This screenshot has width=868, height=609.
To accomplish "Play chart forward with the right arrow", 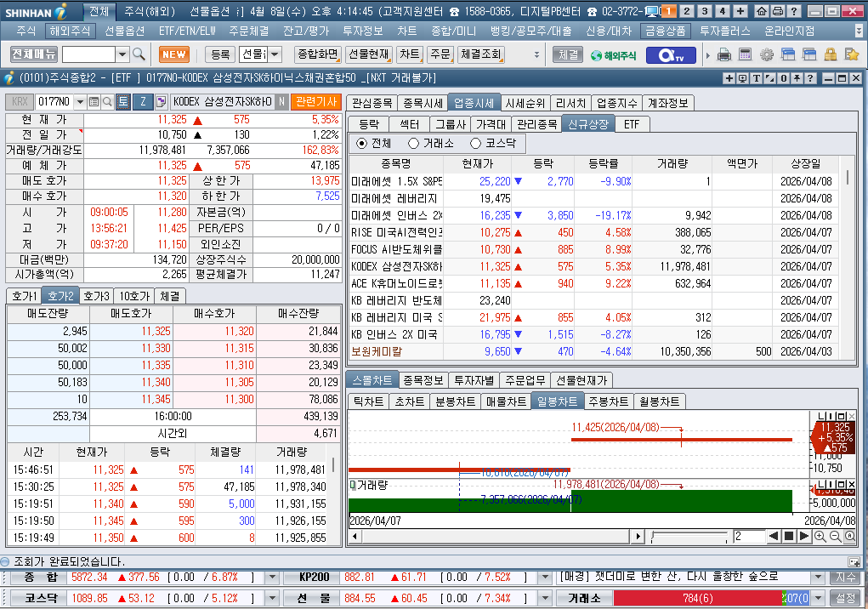I will coord(804,536).
